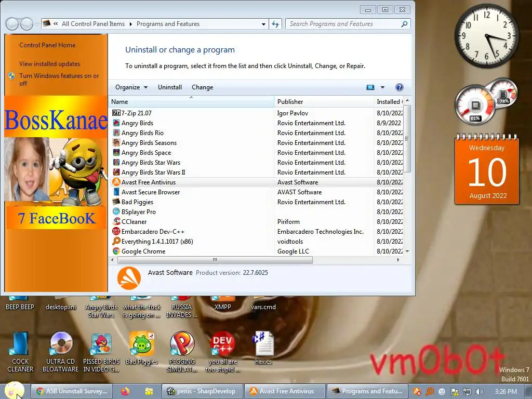Open COCK CLEANER desktop shortcut
The width and height of the screenshot is (532, 399).
point(20,352)
